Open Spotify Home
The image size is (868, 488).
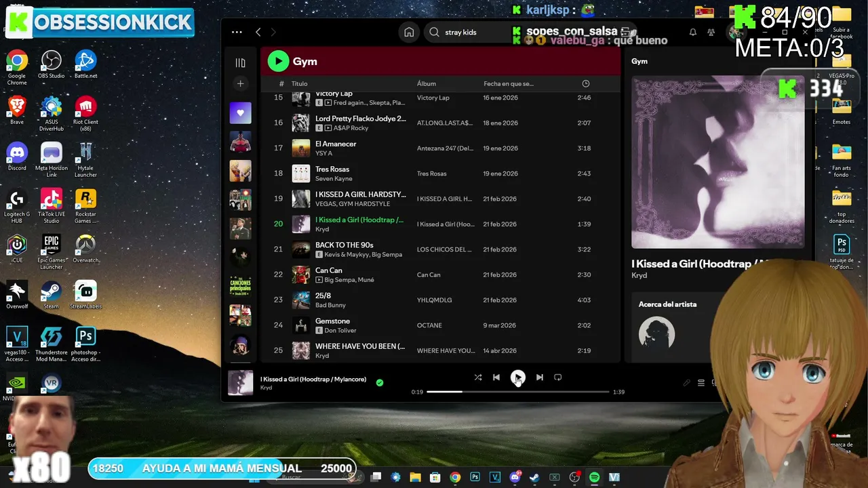coord(409,32)
